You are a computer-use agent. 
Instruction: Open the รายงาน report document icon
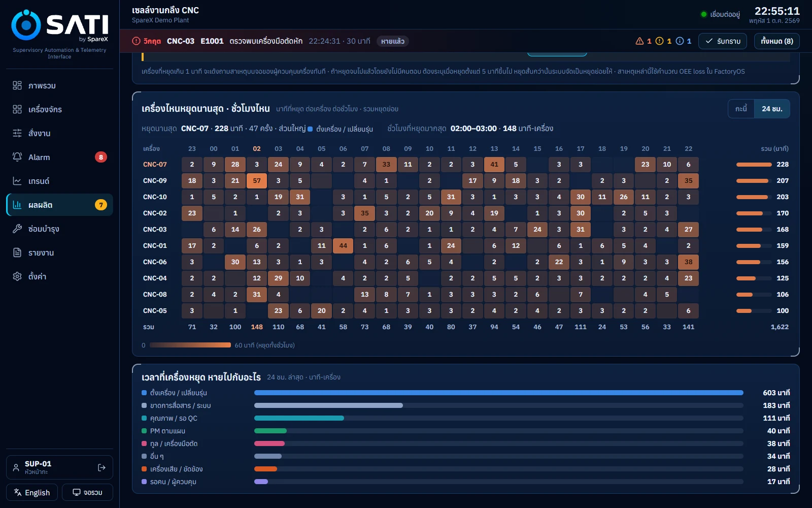tap(17, 252)
